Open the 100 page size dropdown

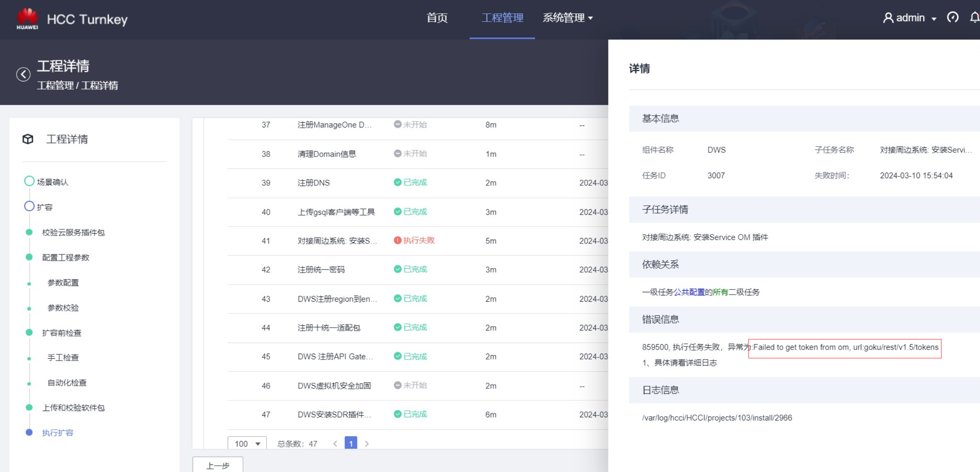pyautogui.click(x=247, y=443)
